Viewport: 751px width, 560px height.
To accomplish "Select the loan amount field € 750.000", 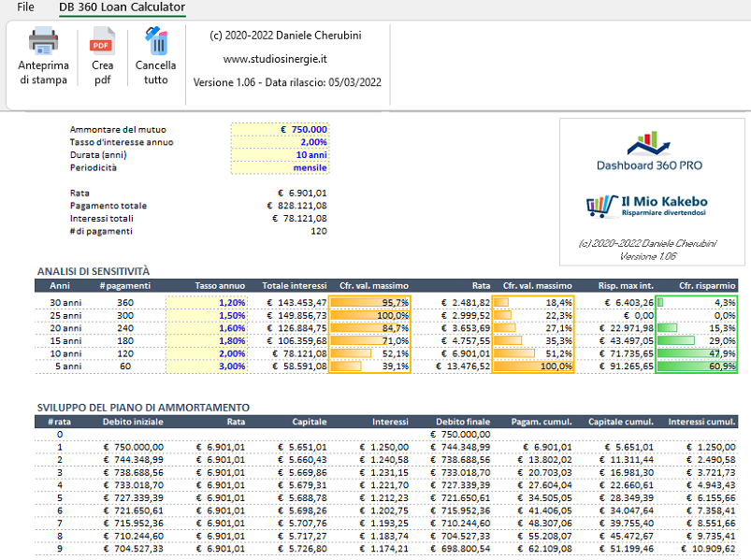I will (x=281, y=129).
